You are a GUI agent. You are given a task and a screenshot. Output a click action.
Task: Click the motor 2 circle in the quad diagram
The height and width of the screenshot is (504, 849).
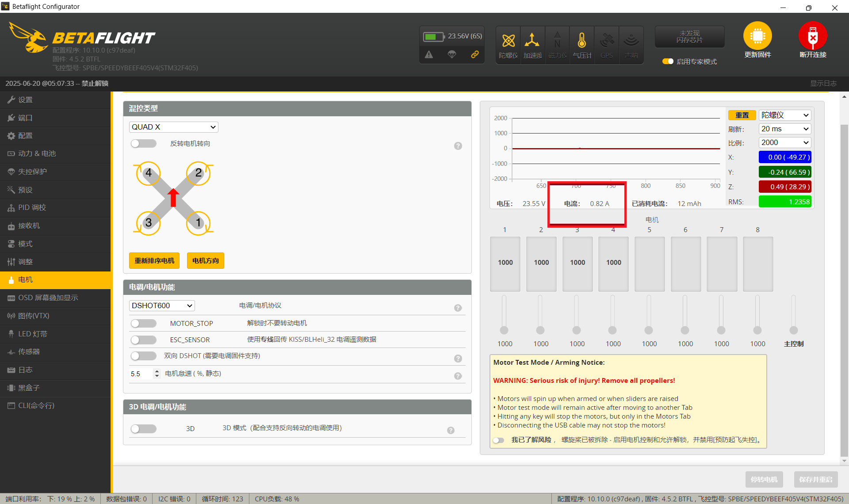[x=198, y=173]
